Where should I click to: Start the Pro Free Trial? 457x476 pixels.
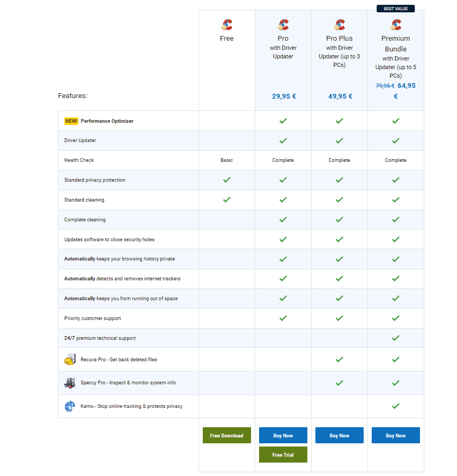click(x=283, y=455)
